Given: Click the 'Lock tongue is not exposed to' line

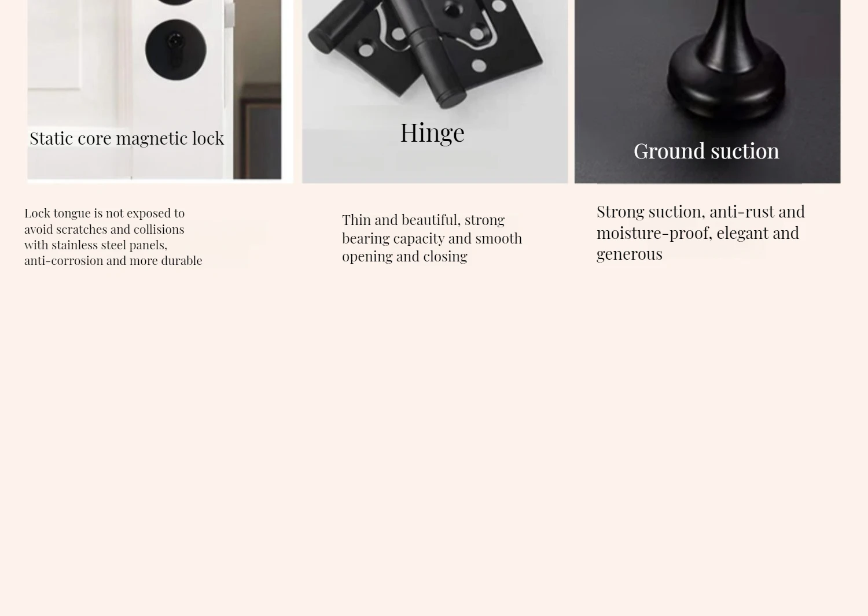Looking at the screenshot, I should click(105, 213).
